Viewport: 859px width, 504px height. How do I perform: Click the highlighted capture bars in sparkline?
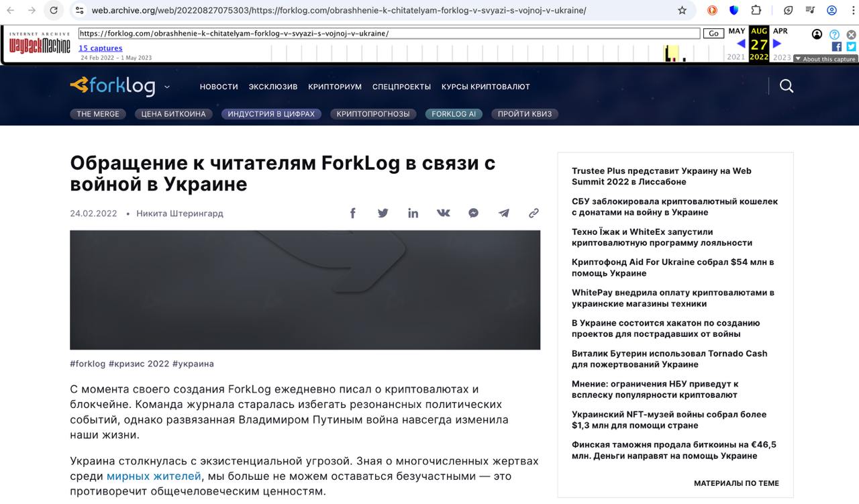[x=671, y=54]
